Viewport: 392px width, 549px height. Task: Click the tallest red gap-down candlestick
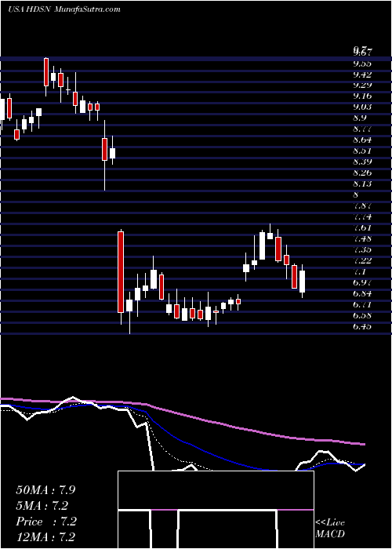121,271
